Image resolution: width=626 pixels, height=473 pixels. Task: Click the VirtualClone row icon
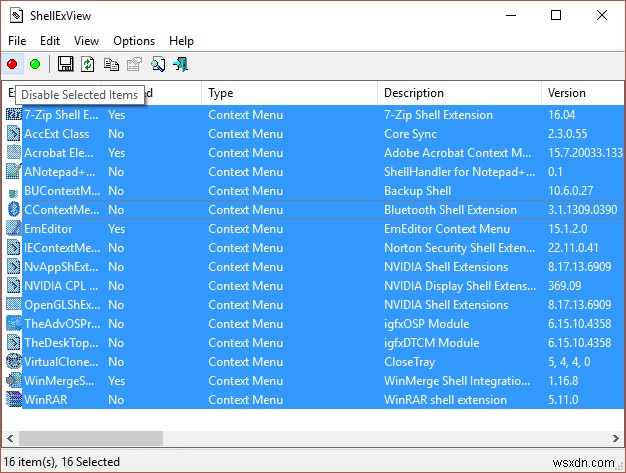click(x=14, y=362)
